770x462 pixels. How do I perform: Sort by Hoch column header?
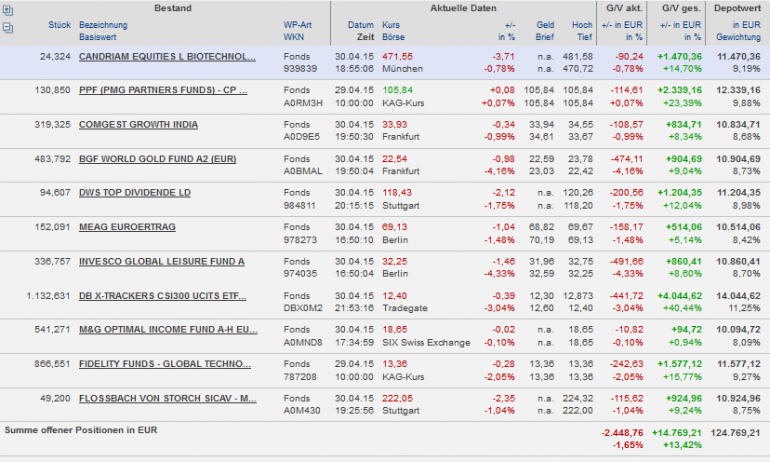[582, 25]
